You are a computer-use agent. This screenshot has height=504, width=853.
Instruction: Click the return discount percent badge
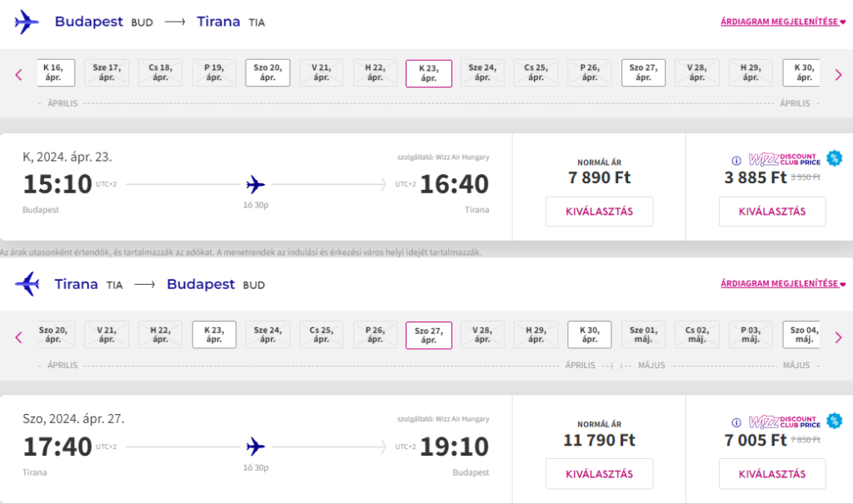pos(834,421)
